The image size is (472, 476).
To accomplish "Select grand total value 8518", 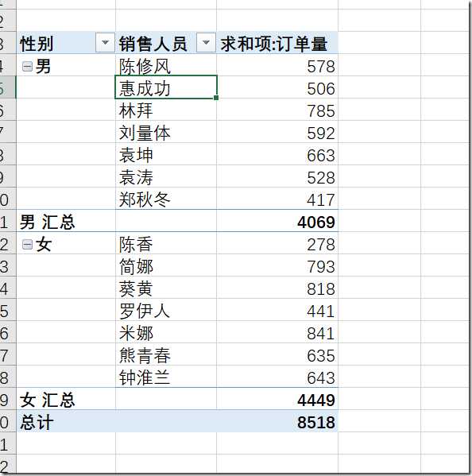I will [x=316, y=422].
